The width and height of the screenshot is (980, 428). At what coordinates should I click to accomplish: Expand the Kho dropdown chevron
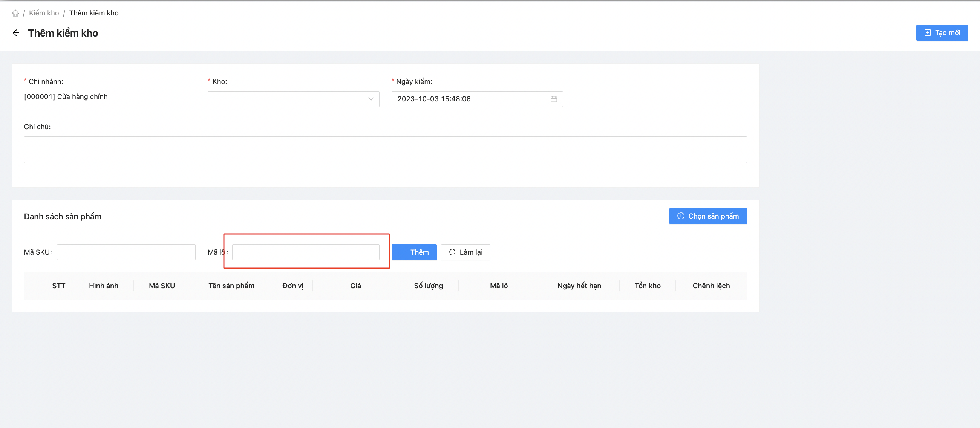[x=371, y=99]
